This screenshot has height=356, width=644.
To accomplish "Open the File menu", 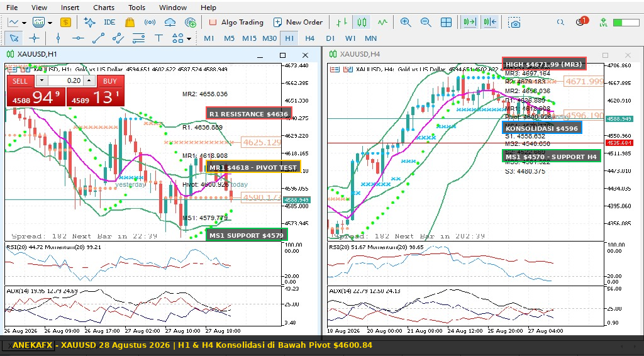I will (12, 8).
